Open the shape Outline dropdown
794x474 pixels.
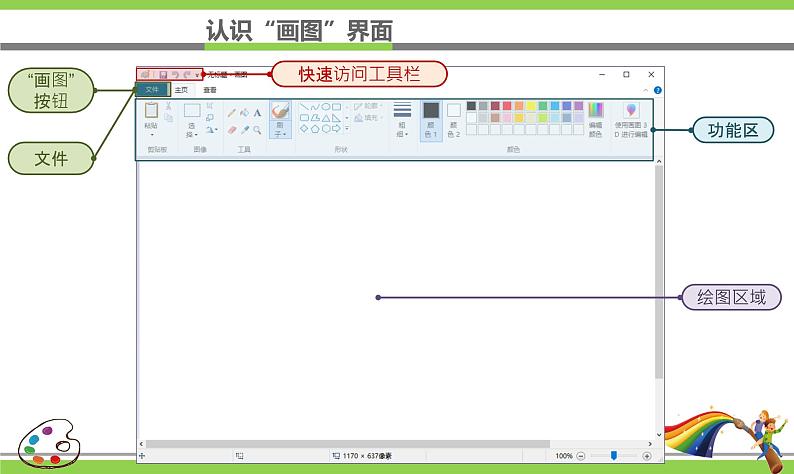[368, 106]
